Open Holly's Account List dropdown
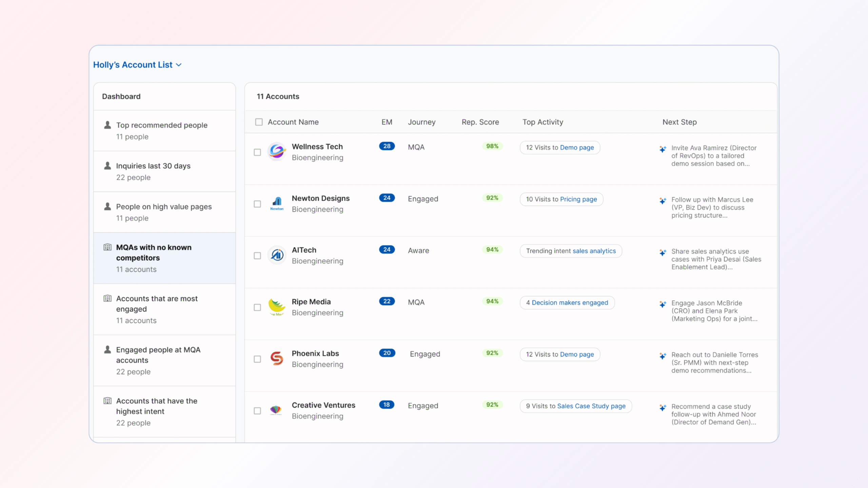 click(137, 65)
